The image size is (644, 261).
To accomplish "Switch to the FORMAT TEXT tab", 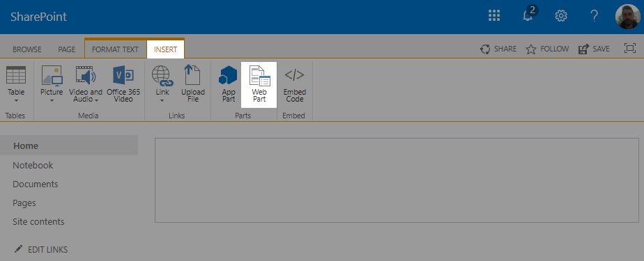I will tap(116, 49).
